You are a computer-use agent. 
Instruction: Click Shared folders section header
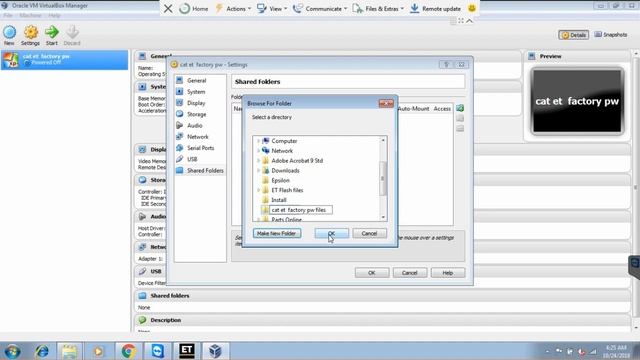[169, 296]
